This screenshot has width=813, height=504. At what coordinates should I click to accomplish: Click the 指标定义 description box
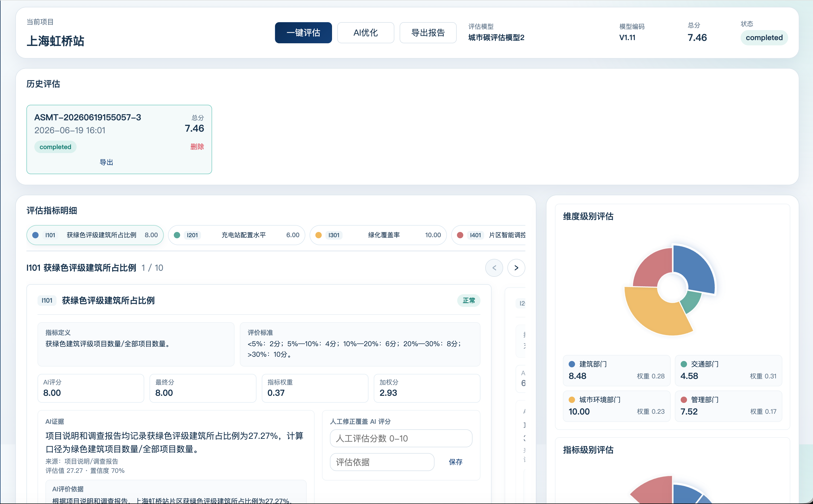136,344
